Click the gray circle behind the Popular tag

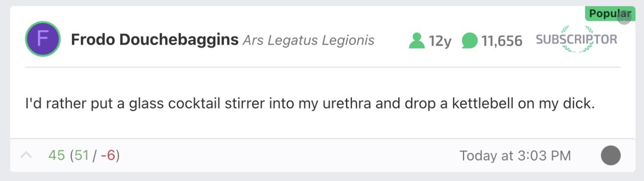point(625,18)
